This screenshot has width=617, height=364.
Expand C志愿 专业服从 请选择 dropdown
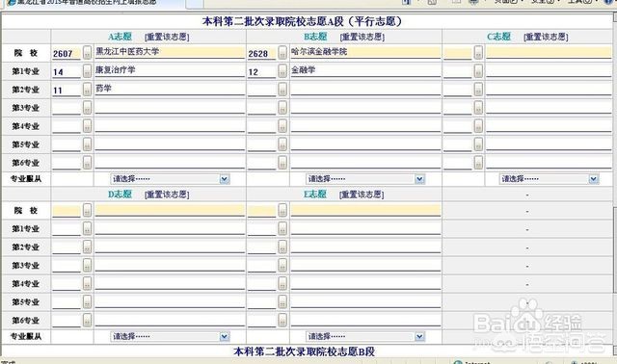tap(594, 179)
